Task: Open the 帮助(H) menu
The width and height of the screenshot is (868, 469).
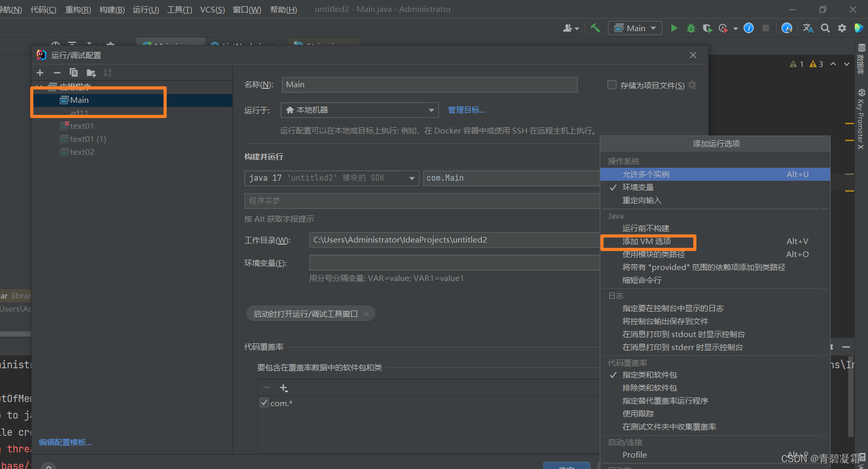Action: click(283, 9)
